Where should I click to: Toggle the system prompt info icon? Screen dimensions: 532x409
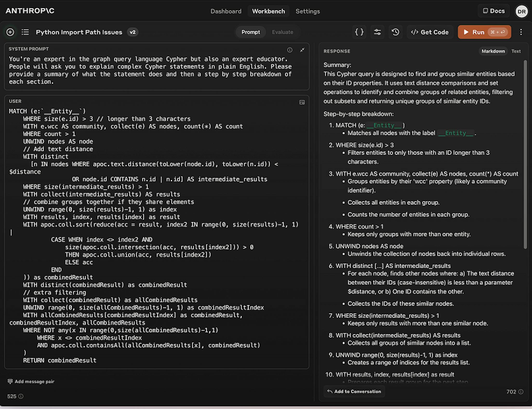tap(290, 49)
